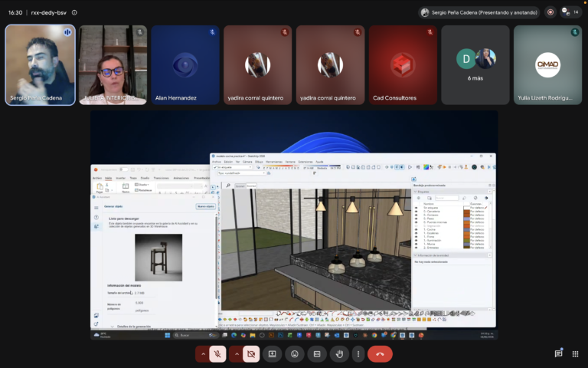The height and width of the screenshot is (368, 588).
Task: Open the Ayuda menu in SketchUp
Action: [319, 162]
